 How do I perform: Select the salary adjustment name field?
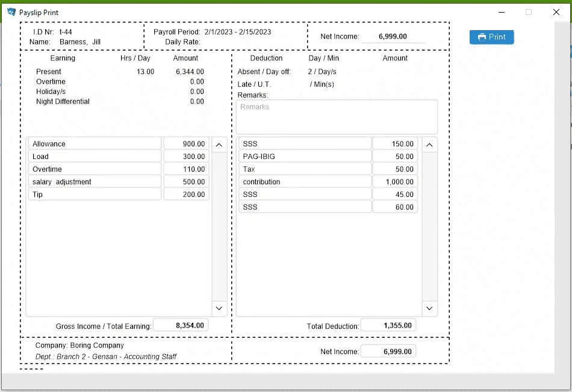(95, 182)
